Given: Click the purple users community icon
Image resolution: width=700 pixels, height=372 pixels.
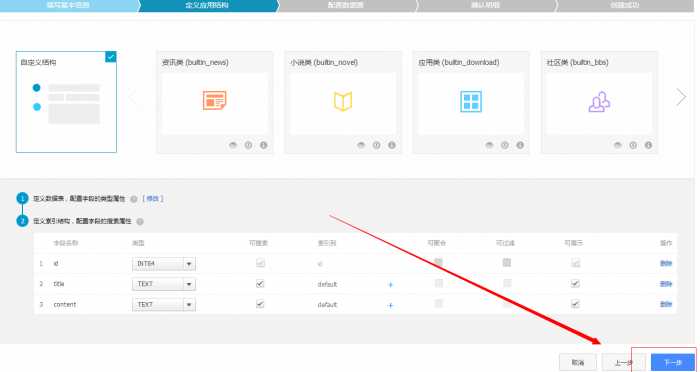Looking at the screenshot, I should point(599,101).
